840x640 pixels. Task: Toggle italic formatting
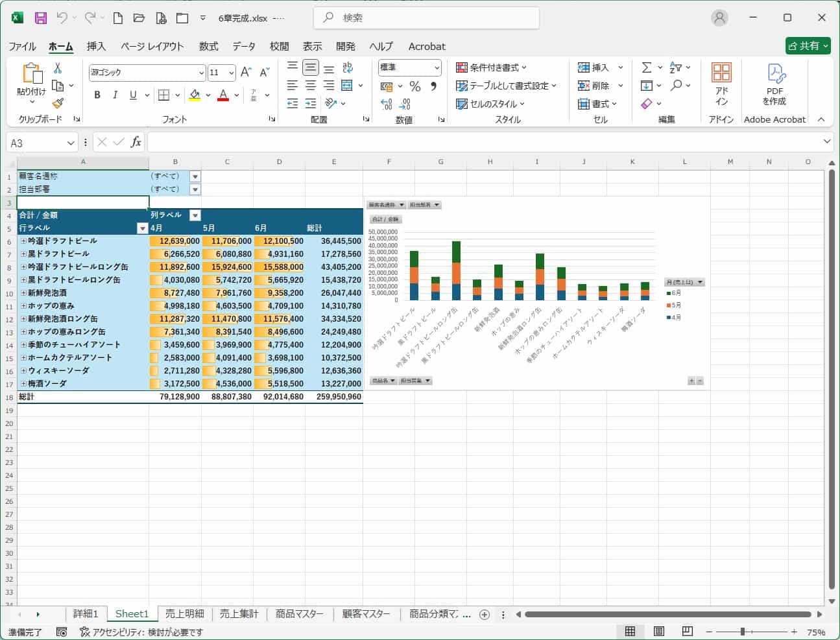point(115,95)
